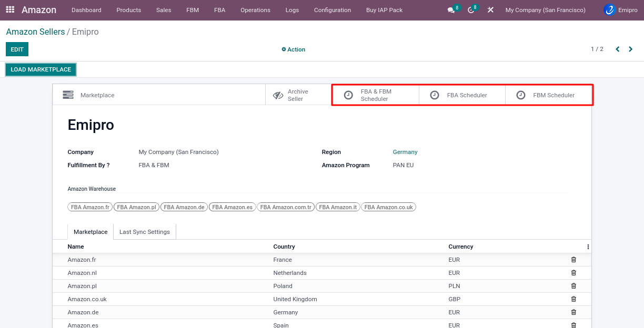
Task: Expand the Configuration menu
Action: (x=332, y=10)
